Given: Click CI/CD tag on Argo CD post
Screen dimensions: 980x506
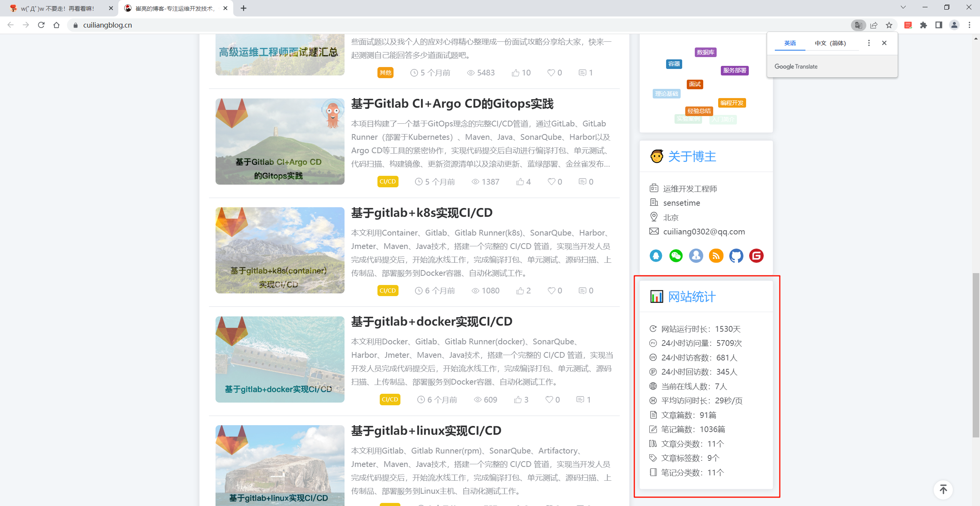Looking at the screenshot, I should coord(388,182).
